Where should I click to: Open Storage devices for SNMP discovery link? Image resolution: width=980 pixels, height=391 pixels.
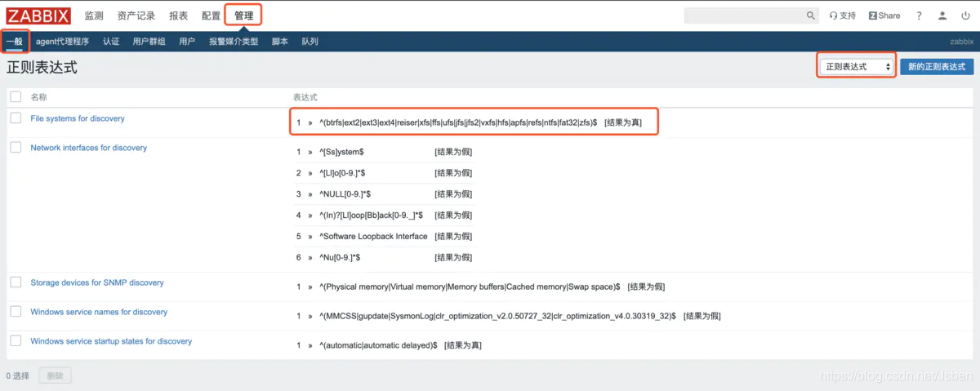97,282
